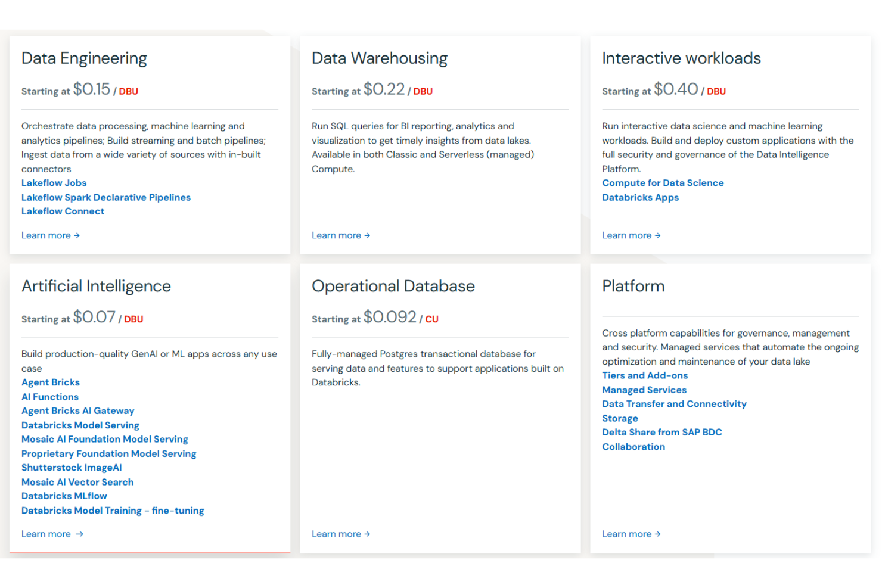The height and width of the screenshot is (588, 882).
Task: Click Learn more under Artificial Intelligence
Action: coord(52,534)
